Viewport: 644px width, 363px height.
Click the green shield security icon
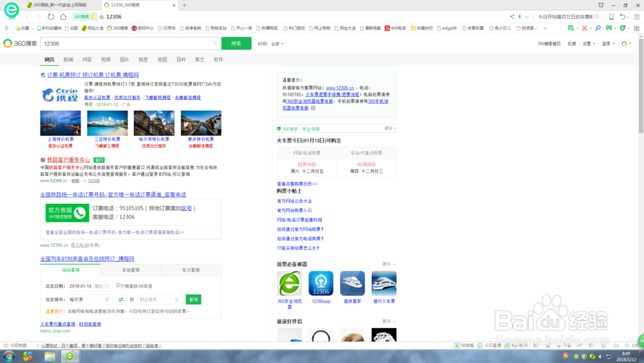pos(623,28)
